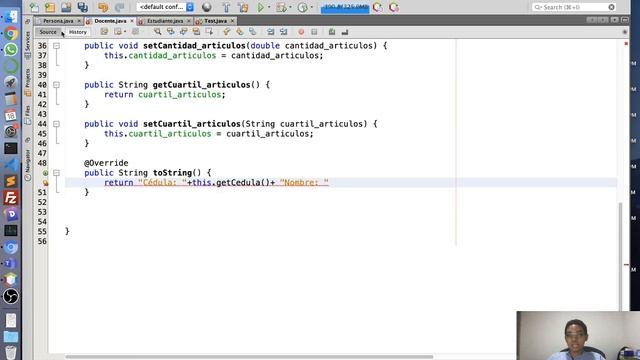
Task: Click the red error marker in error stripe
Action: click(x=626, y=264)
